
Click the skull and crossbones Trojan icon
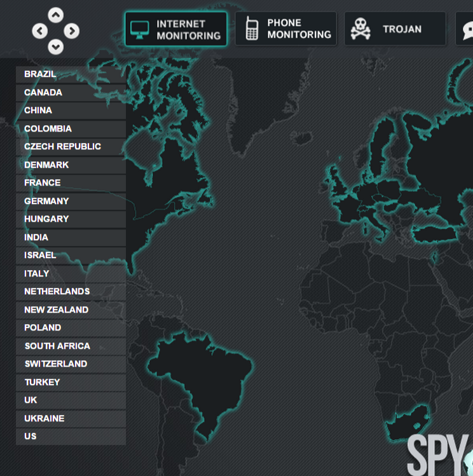pyautogui.click(x=360, y=29)
